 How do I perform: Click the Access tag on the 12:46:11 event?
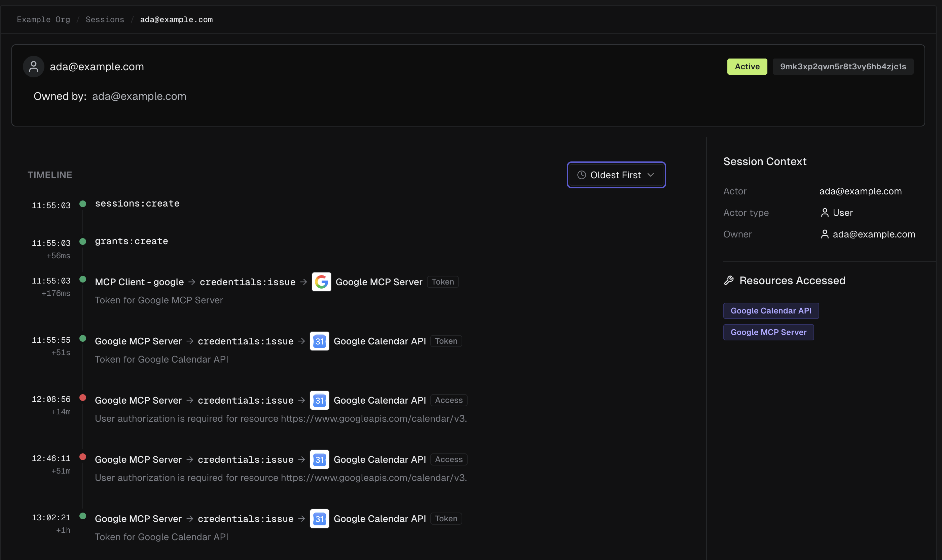(449, 460)
